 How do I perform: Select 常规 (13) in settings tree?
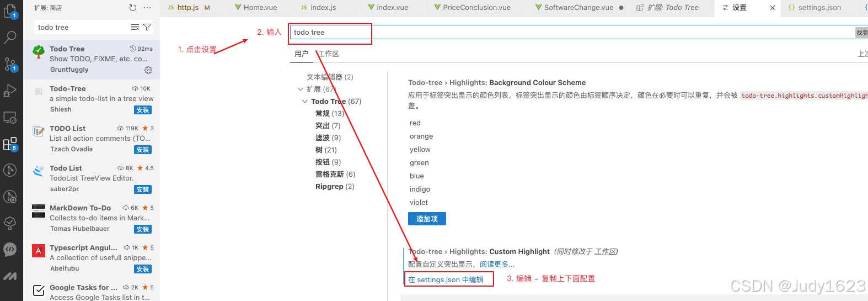pos(329,113)
